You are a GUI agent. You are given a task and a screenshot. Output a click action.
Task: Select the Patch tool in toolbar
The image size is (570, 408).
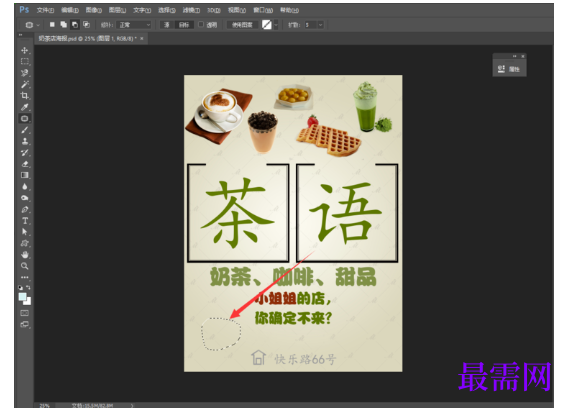pos(25,119)
